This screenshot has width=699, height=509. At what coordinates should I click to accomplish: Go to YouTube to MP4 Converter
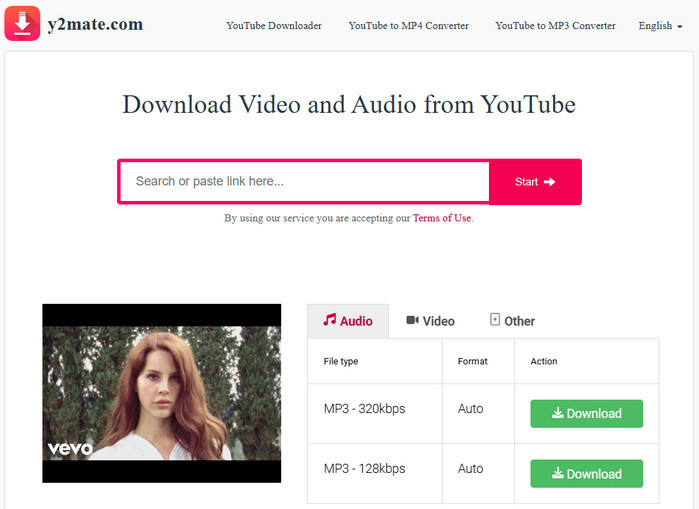click(x=408, y=25)
